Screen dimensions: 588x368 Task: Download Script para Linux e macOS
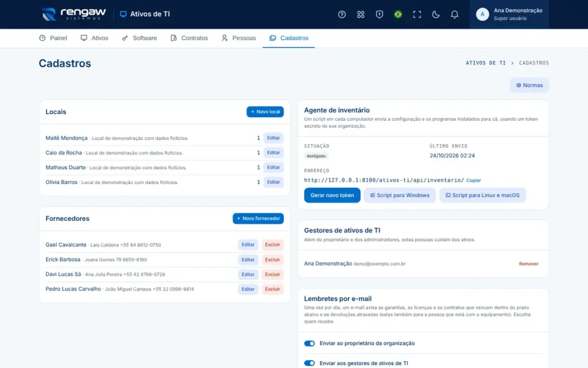click(x=482, y=195)
